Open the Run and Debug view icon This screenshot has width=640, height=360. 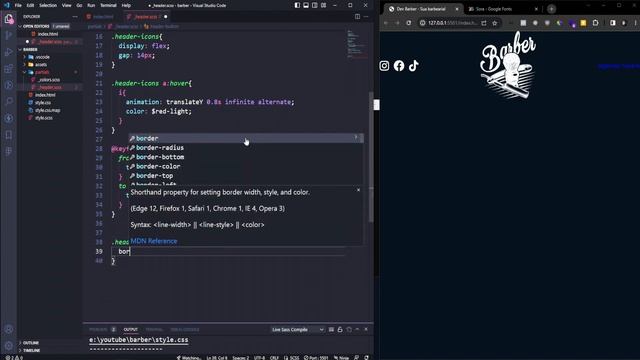(9, 52)
